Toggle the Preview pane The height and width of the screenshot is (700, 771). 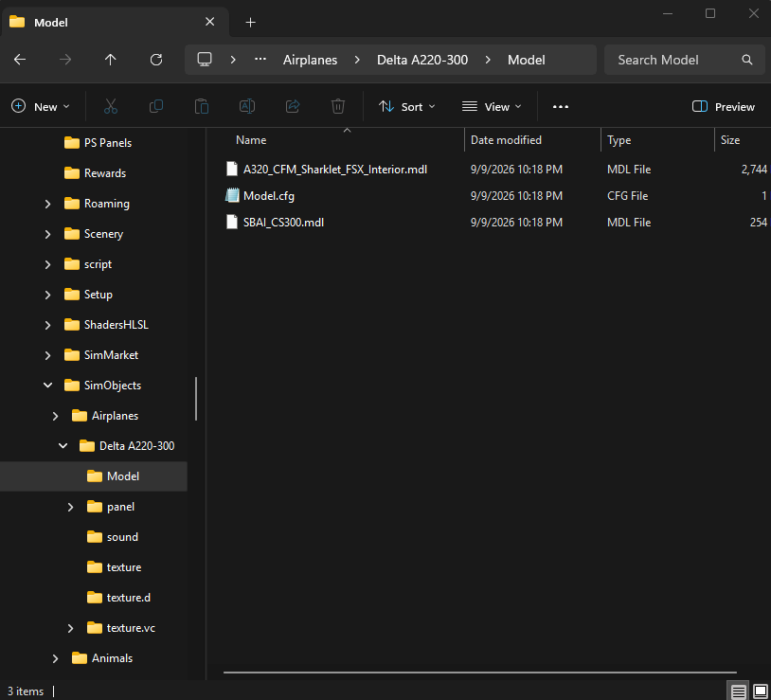coord(723,107)
